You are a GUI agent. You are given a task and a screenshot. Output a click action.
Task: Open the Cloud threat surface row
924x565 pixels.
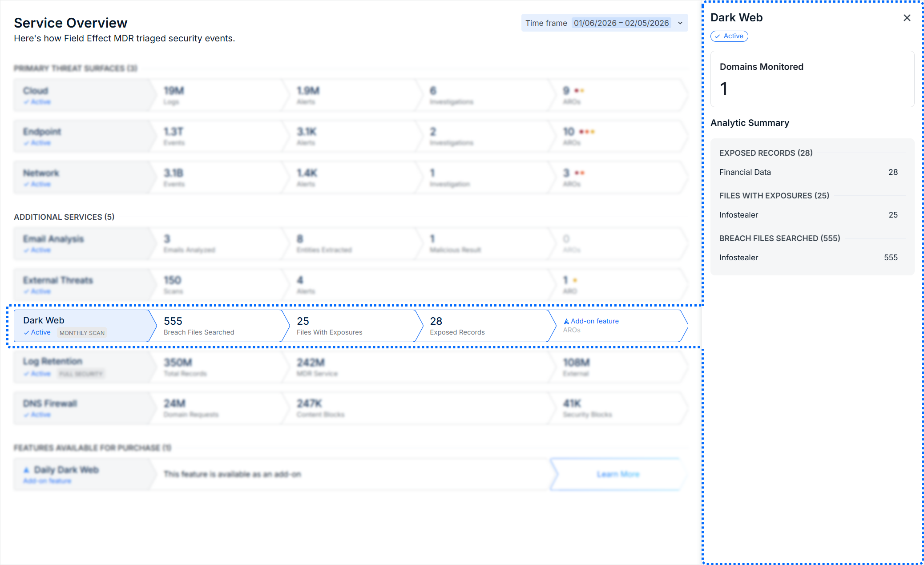80,95
